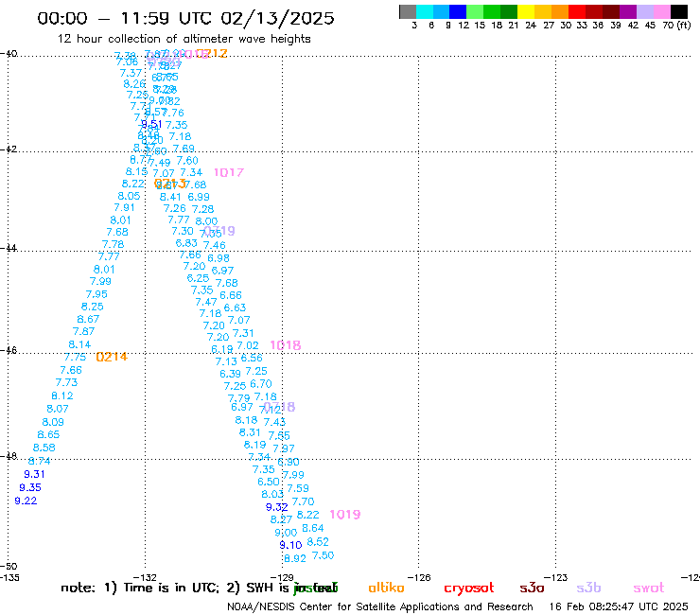Click the wave height value 7.59
This screenshot has height=615, width=700.
[x=298, y=488]
